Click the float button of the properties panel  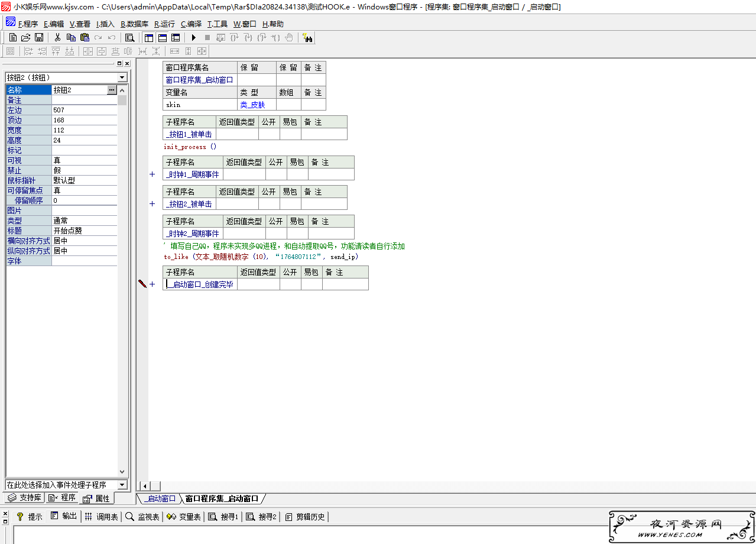pyautogui.click(x=119, y=63)
